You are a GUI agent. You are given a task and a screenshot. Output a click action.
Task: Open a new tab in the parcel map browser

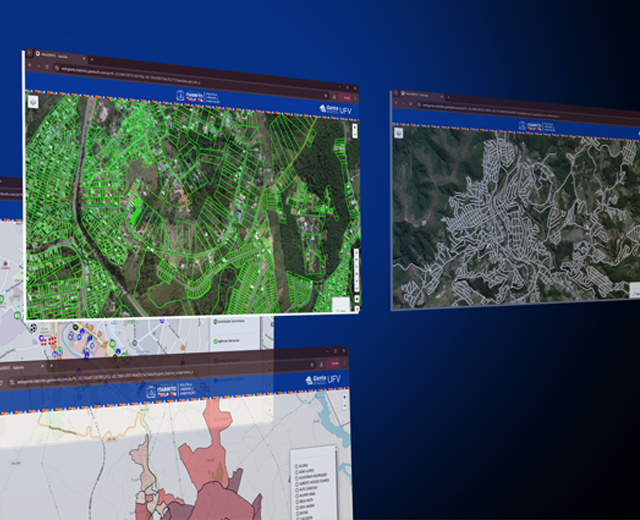(x=88, y=59)
